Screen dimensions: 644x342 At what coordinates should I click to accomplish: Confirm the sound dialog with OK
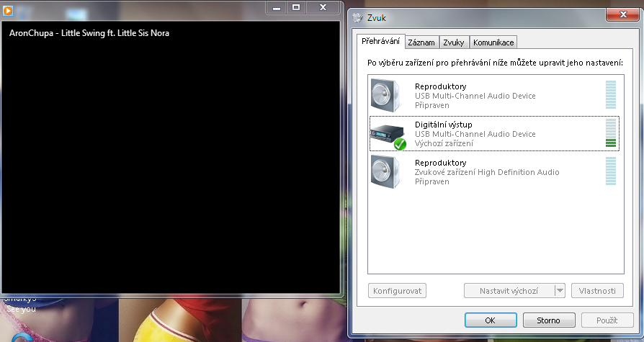[491, 320]
